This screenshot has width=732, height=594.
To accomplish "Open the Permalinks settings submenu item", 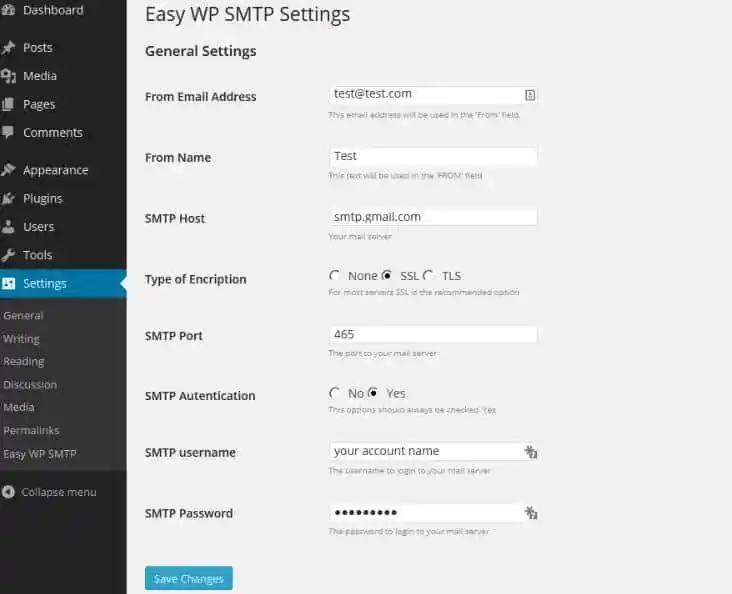I will [31, 430].
